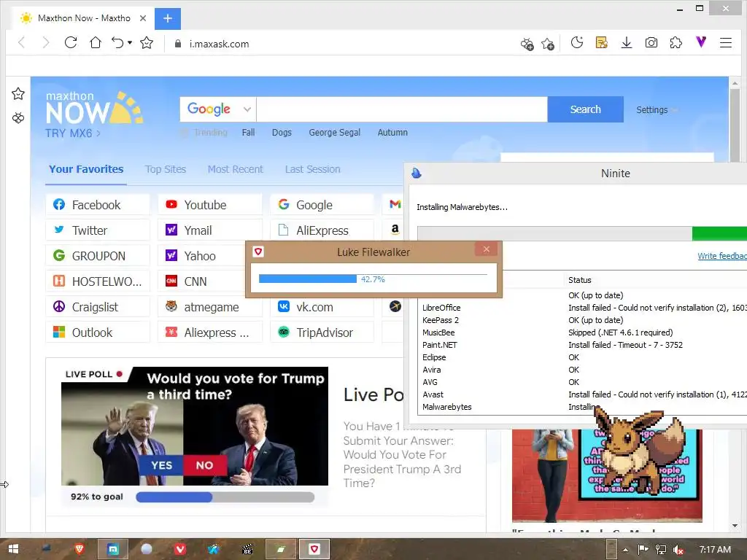Open the Write feedback link in Ninite
The width and height of the screenshot is (747, 560).
pyautogui.click(x=721, y=256)
